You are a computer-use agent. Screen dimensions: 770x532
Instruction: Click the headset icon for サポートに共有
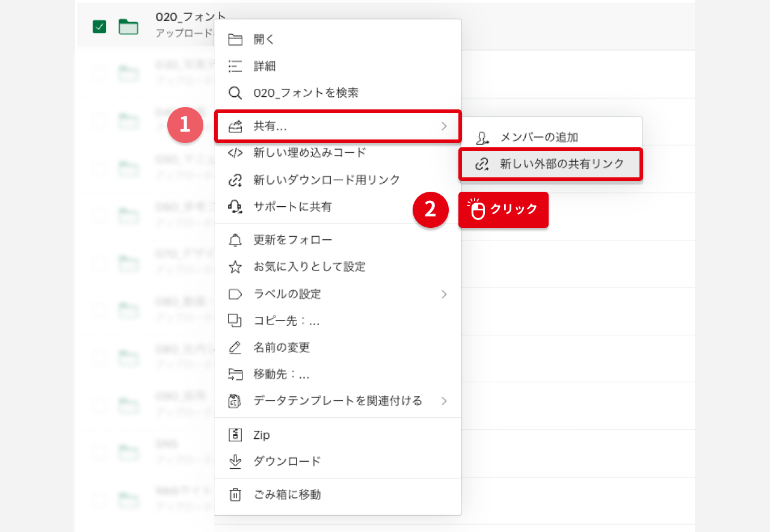click(235, 207)
